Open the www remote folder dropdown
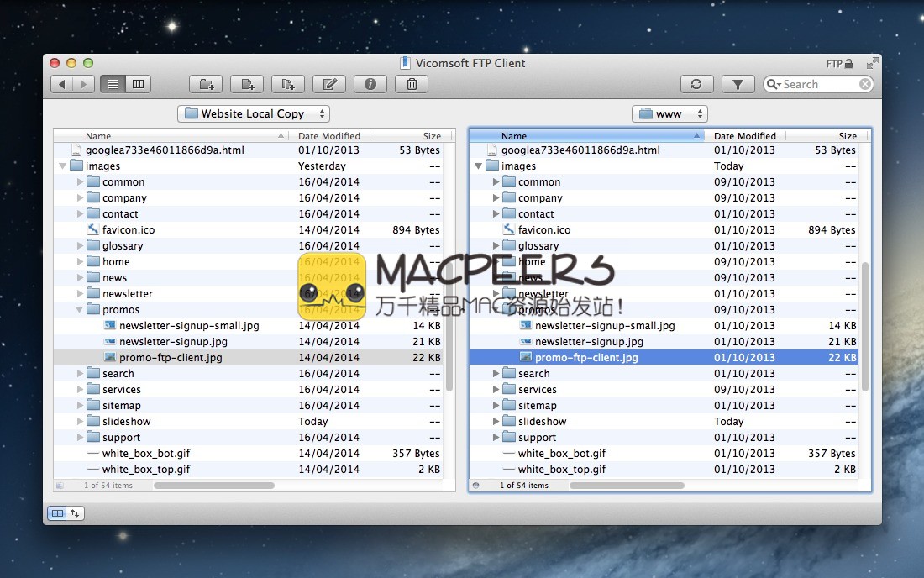Screen dimensions: 924x578 [669, 113]
